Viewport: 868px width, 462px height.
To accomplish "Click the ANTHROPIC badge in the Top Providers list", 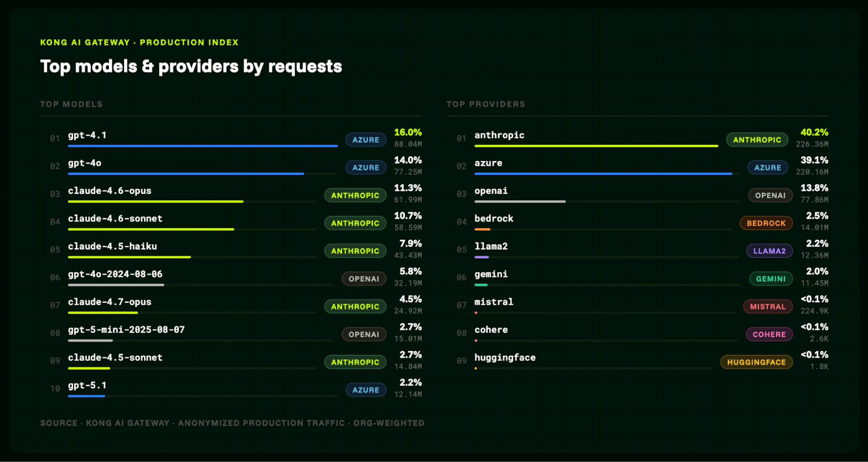I will coord(757,140).
